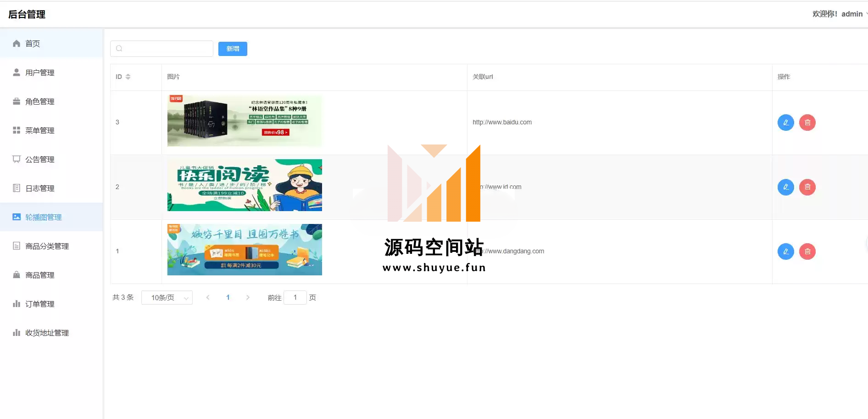Click the 共 3 条 total count text

pyautogui.click(x=123, y=297)
